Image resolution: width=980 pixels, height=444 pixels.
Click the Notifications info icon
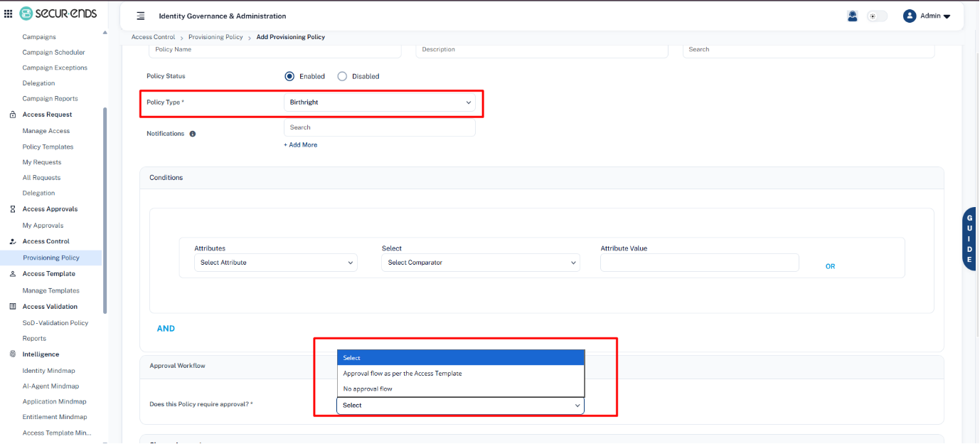coord(193,134)
